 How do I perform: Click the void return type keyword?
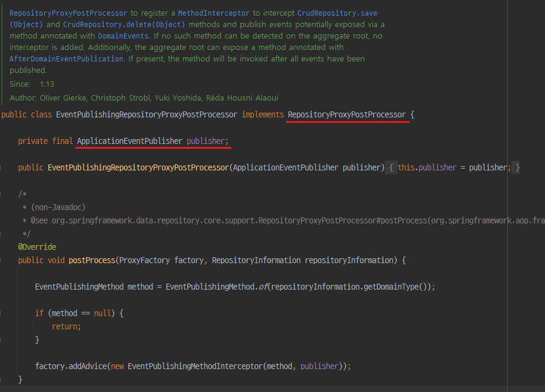point(56,260)
